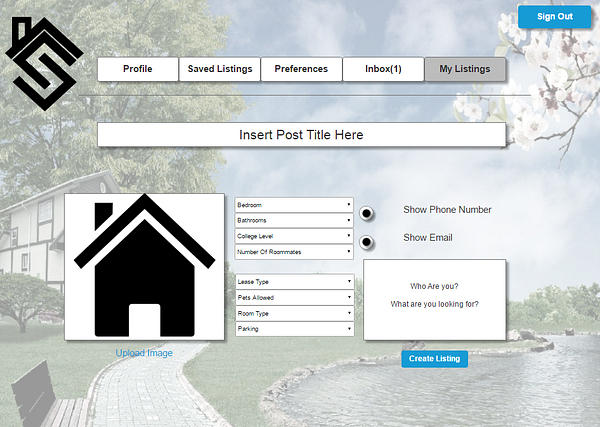Viewport: 600px width, 427px height.
Task: Click the Who Are you description box
Action: click(434, 300)
